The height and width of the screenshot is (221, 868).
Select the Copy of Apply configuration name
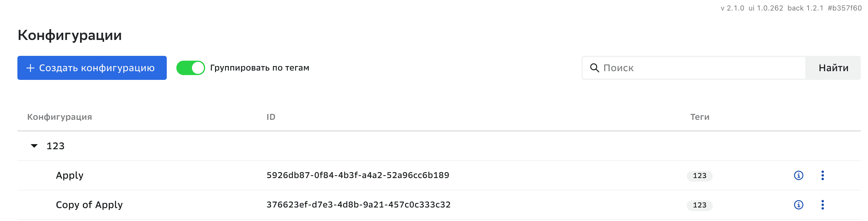(89, 205)
